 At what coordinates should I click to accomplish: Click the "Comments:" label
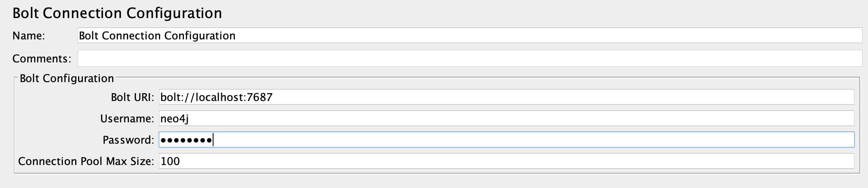pos(41,59)
